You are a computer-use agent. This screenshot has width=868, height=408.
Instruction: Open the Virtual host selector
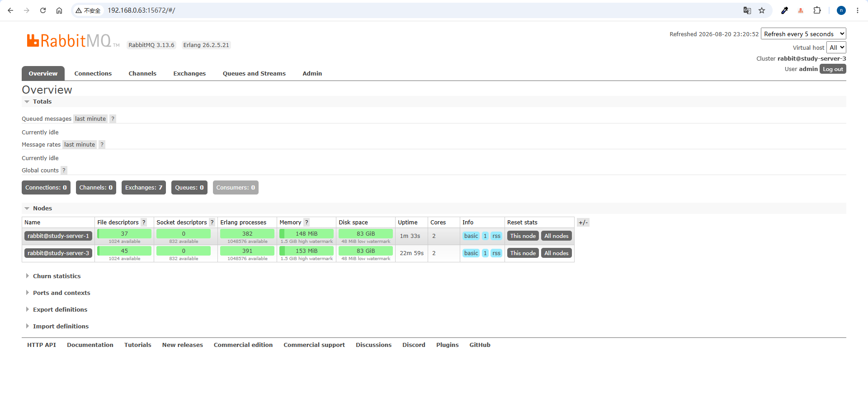[836, 47]
